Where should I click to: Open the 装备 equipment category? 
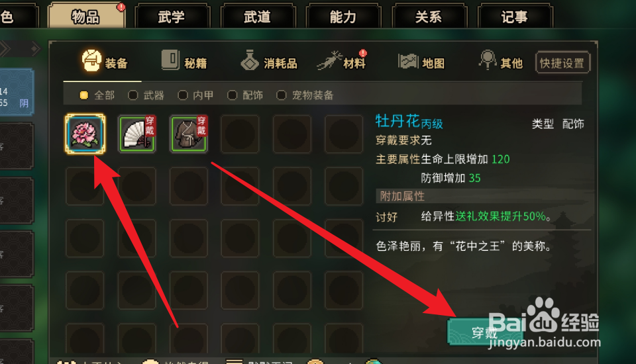(105, 62)
